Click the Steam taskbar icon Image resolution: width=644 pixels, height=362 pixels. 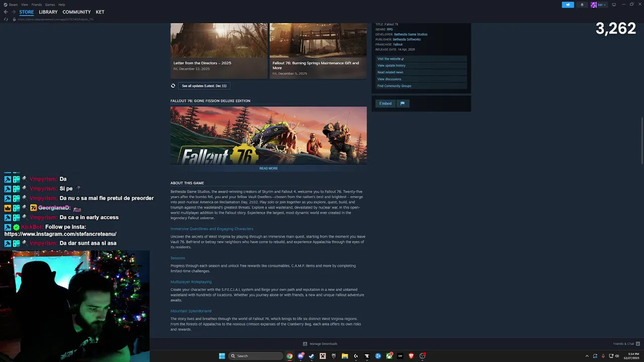point(311,356)
